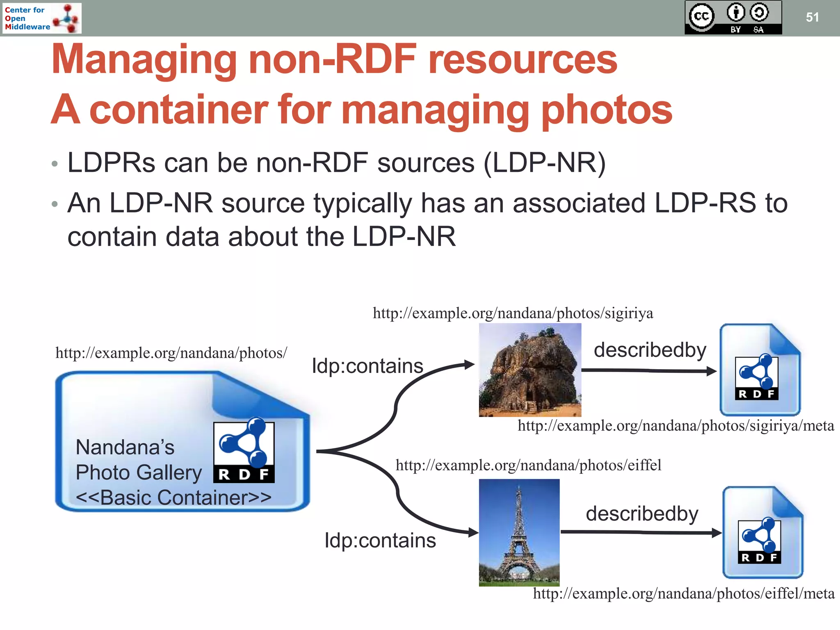This screenshot has height=630, width=840.
Task: Select the Eiffel Tower photo thumbnail
Action: pos(519,532)
